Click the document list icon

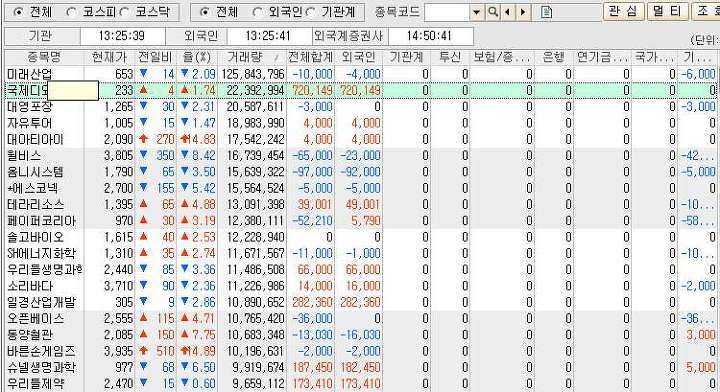546,12
